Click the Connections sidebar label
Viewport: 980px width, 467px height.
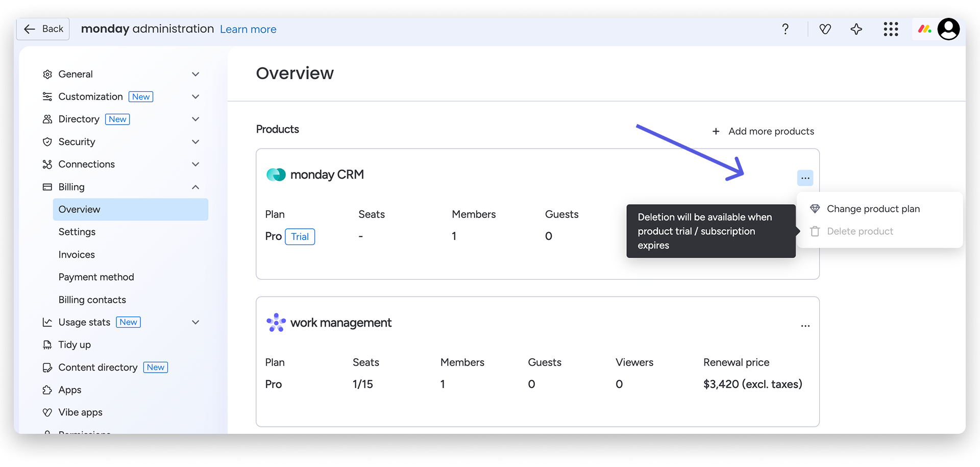tap(87, 164)
